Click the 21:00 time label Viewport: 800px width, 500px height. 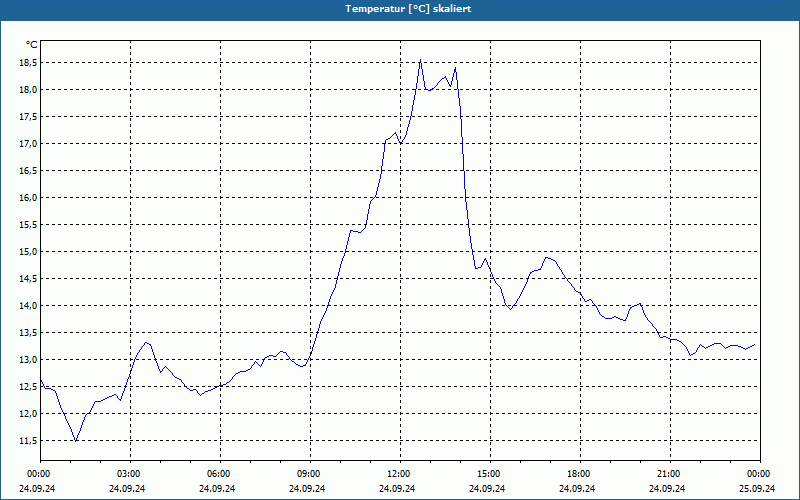670,474
